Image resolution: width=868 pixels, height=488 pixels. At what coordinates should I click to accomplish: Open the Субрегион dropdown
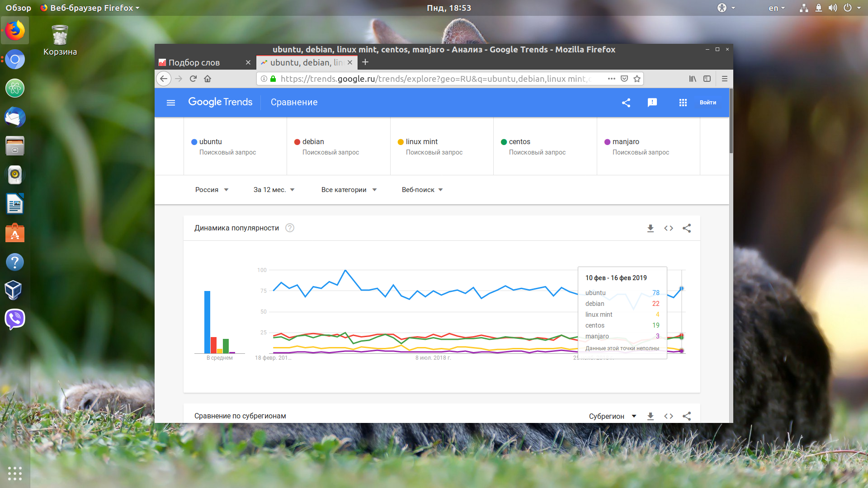613,416
